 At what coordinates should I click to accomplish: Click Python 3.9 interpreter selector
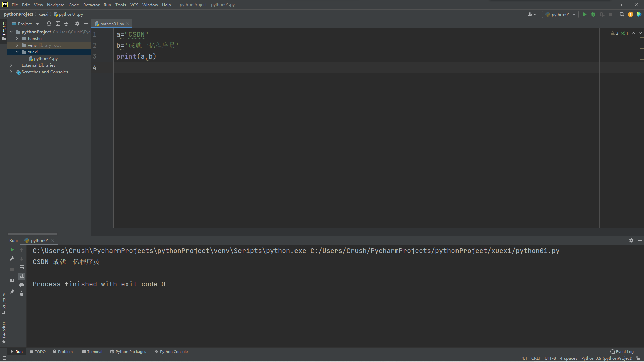click(x=606, y=358)
